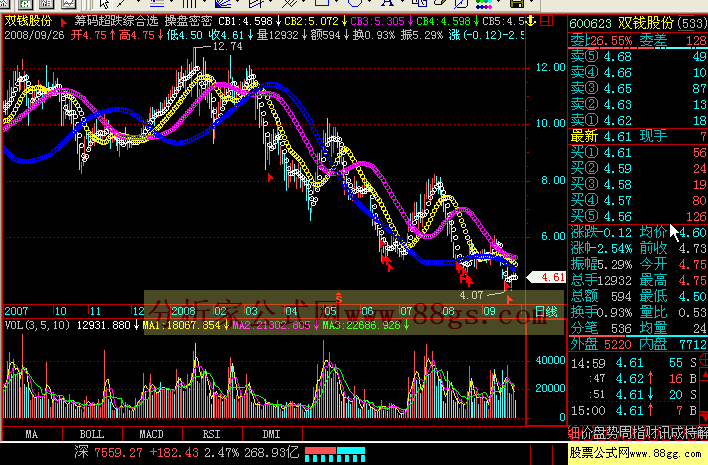Switch to the RSI indicator tab
708x465 pixels.
pyautogui.click(x=211, y=434)
